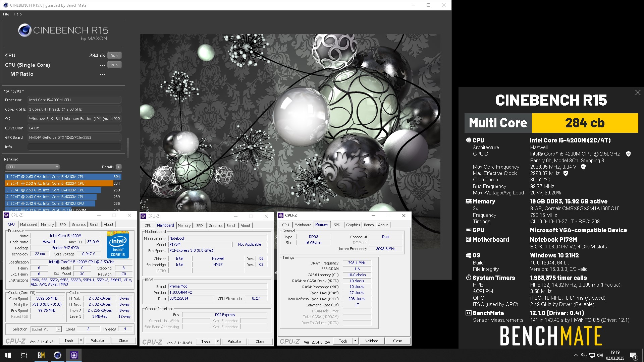Click DRAM Frequency value 798.1 MHz
644x362 pixels.
point(357,263)
